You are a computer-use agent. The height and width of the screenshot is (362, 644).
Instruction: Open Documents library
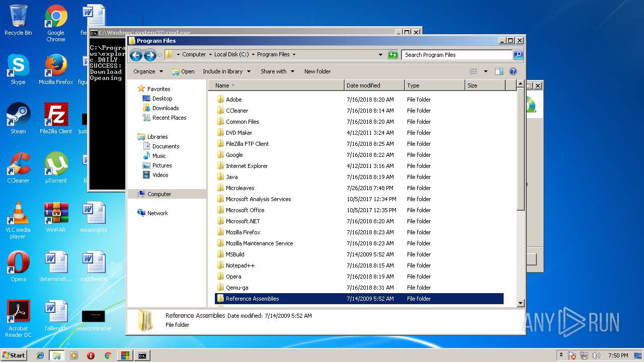(x=166, y=146)
